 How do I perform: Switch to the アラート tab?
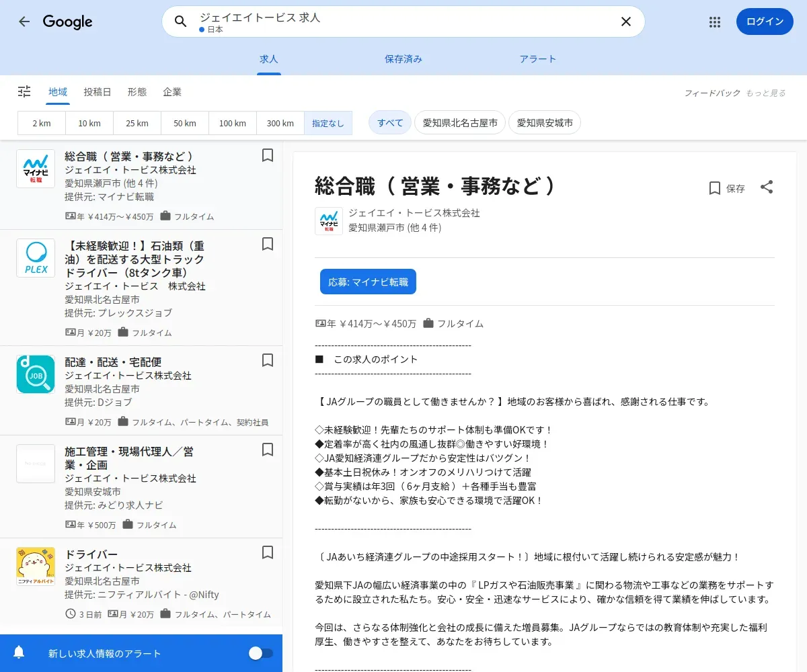538,59
